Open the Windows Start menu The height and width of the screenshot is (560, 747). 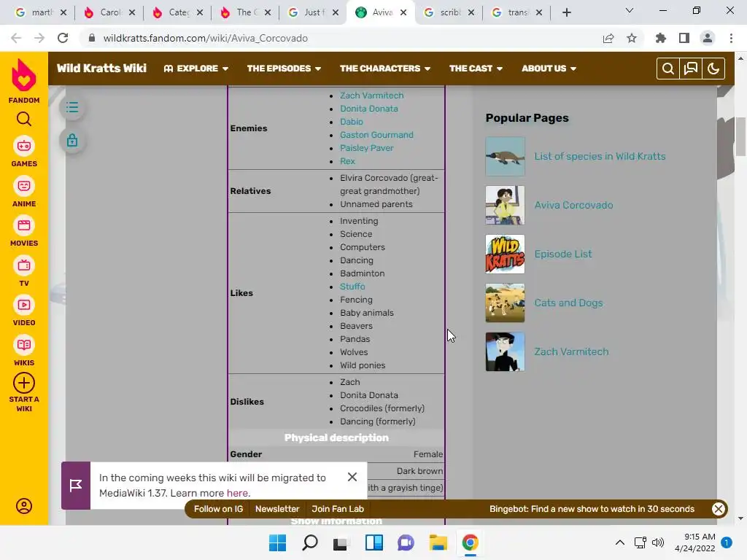[278, 542]
